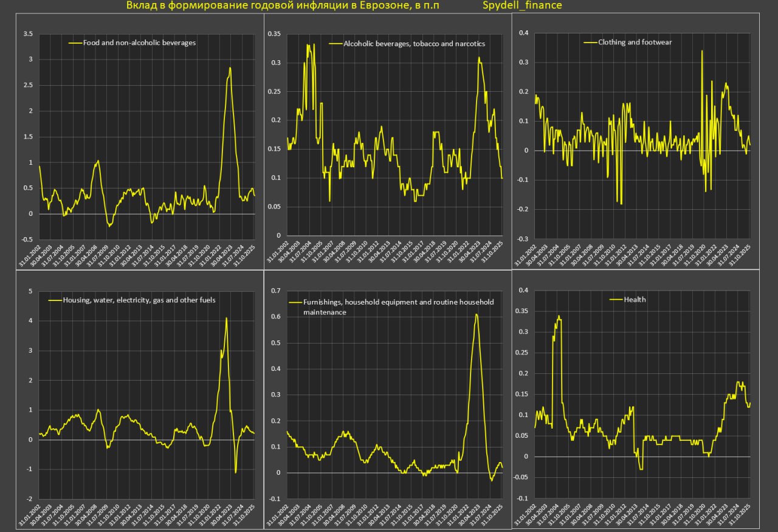Toggle the 'Health' series legend visibility
The height and width of the screenshot is (532, 778).
coord(636,299)
